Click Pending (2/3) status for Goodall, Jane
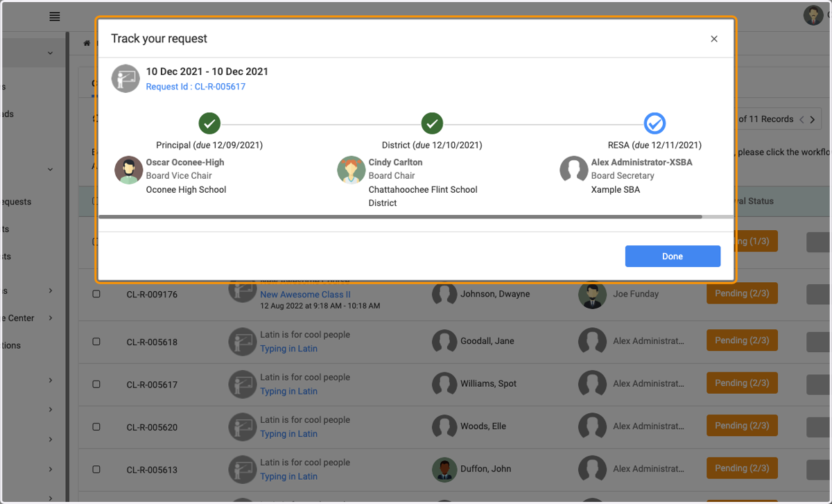This screenshot has height=504, width=832. (x=742, y=340)
